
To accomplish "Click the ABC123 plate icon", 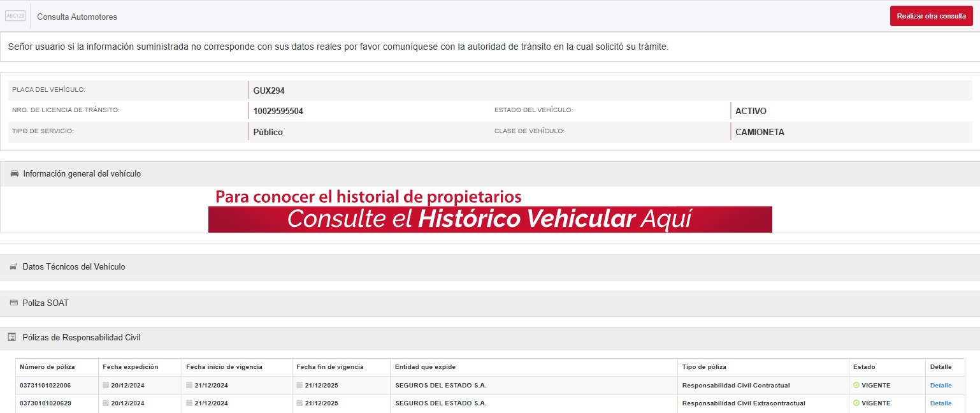I will click(15, 17).
